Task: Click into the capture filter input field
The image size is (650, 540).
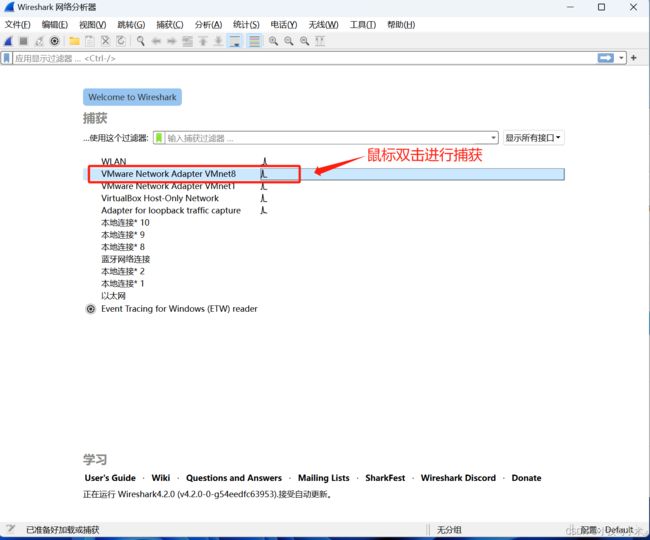Action: (x=327, y=138)
